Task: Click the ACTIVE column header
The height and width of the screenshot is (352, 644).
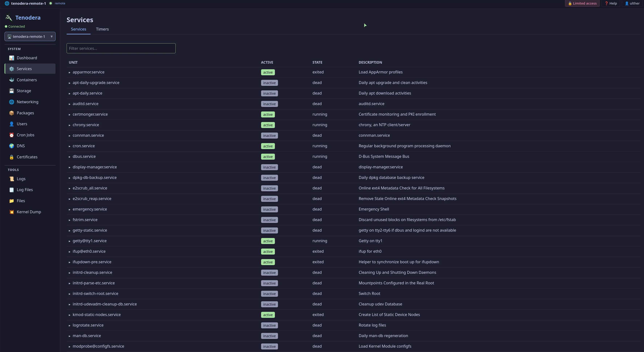Action: click(267, 62)
